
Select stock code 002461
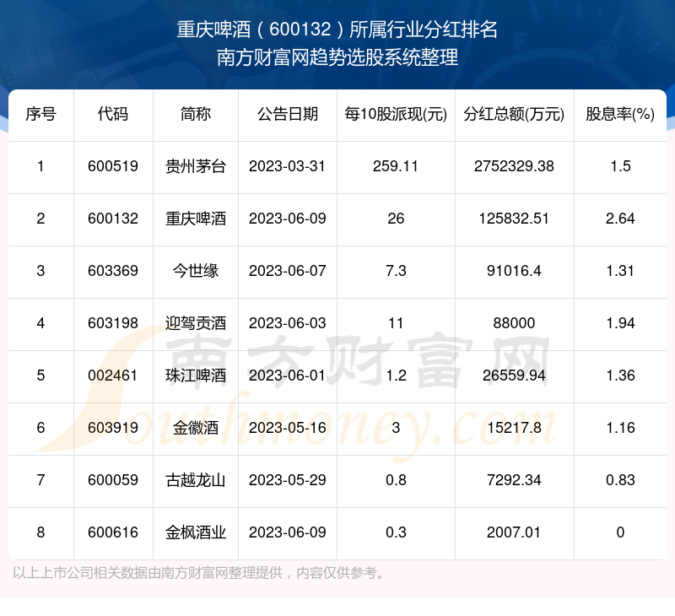[112, 376]
